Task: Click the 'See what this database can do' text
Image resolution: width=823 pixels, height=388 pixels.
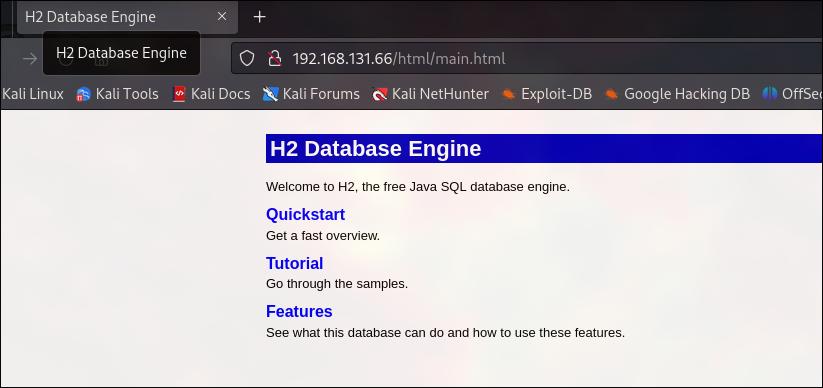Action: tap(446, 333)
